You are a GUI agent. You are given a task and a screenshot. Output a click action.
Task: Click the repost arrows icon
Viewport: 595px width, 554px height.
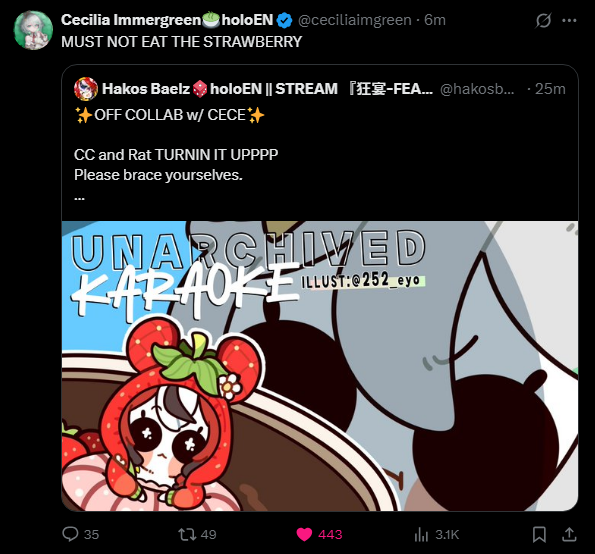click(187, 534)
